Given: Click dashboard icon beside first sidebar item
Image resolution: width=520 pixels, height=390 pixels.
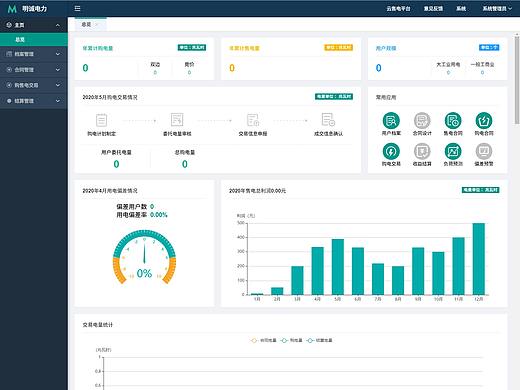Looking at the screenshot, I should point(9,25).
